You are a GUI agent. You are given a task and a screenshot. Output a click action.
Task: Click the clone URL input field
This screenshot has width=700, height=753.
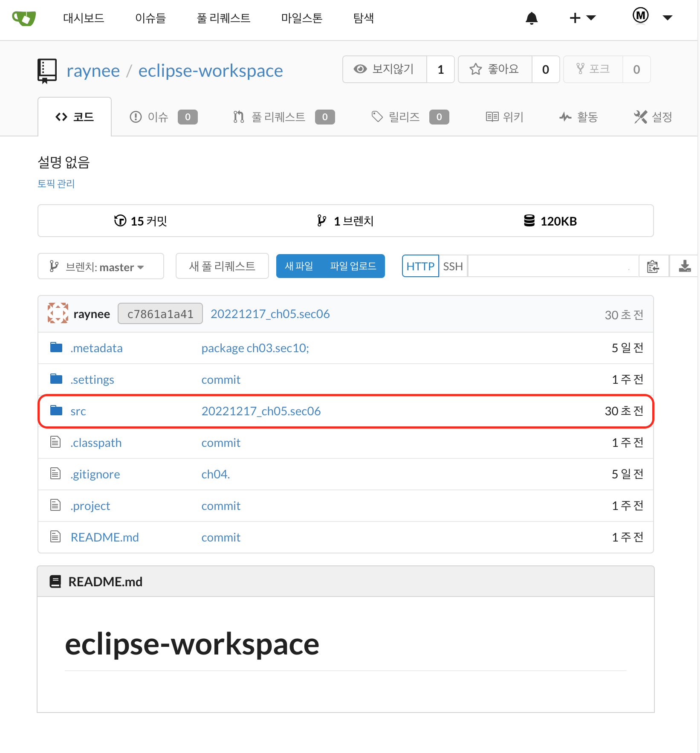[x=553, y=266]
